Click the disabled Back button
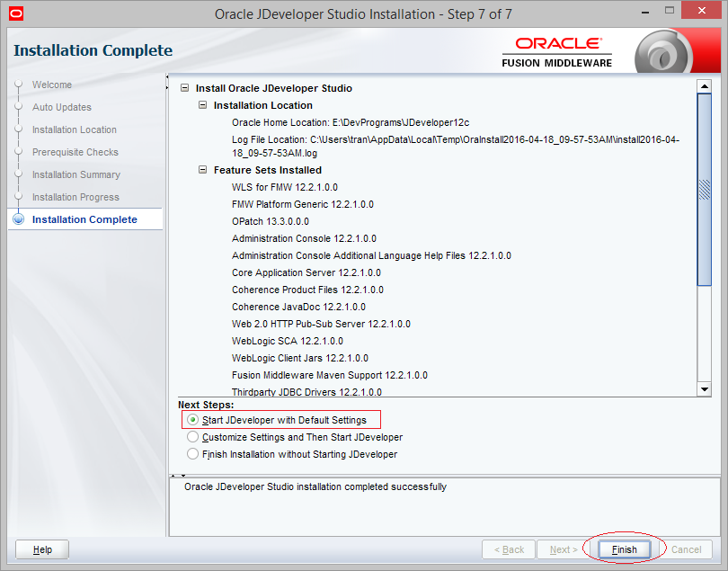728x571 pixels. 509,549
